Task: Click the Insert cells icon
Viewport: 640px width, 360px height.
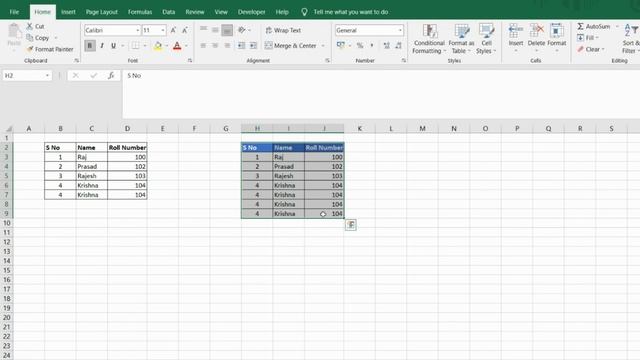Action: point(516,31)
